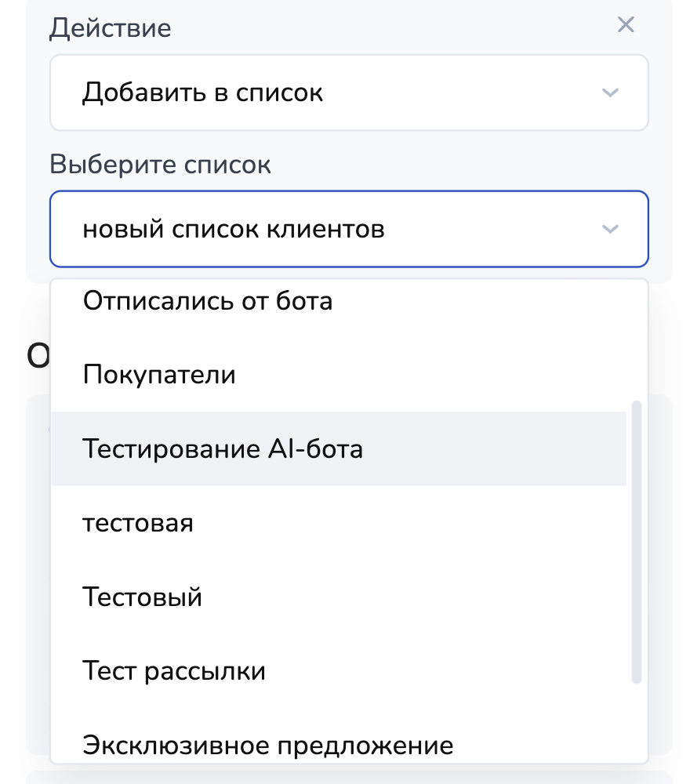Select the highlighted 'Тестирование AI-бота' option
Screen dimensions: 690x784
pyautogui.click(x=223, y=449)
